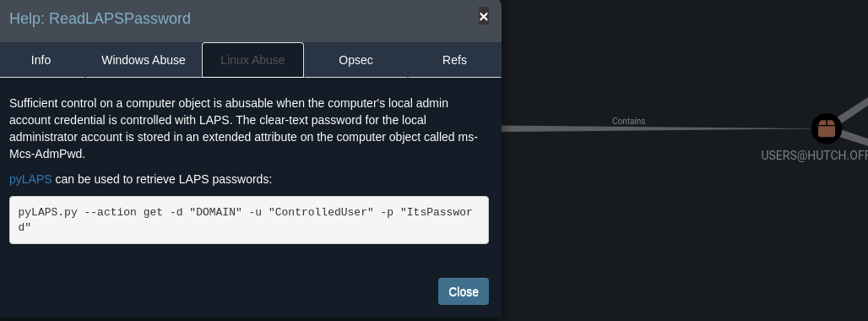This screenshot has height=321, width=868.
Task: Click inside the pyLAPS.py command code block
Action: click(x=249, y=220)
